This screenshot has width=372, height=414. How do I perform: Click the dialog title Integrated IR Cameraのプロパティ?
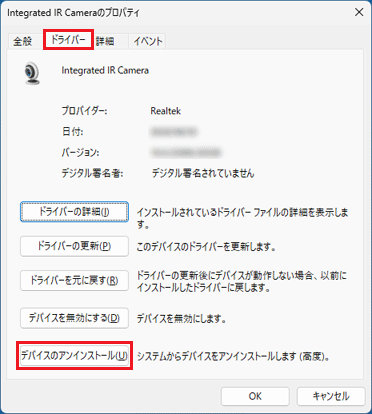point(73,13)
